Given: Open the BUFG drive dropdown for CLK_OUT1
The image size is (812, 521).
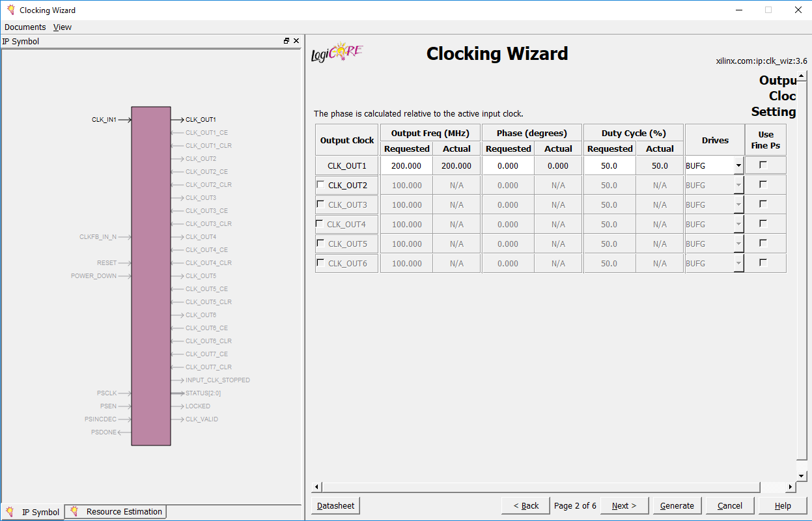Looking at the screenshot, I should (x=738, y=165).
